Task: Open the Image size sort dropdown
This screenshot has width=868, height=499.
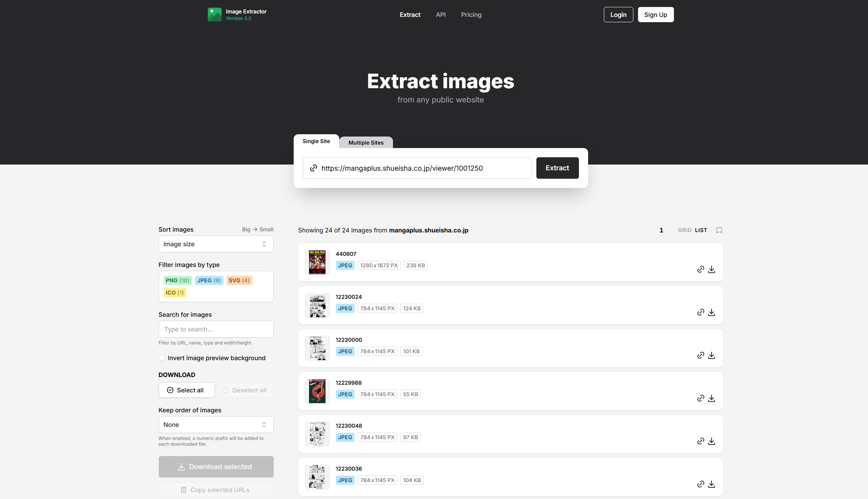Action: coord(216,244)
